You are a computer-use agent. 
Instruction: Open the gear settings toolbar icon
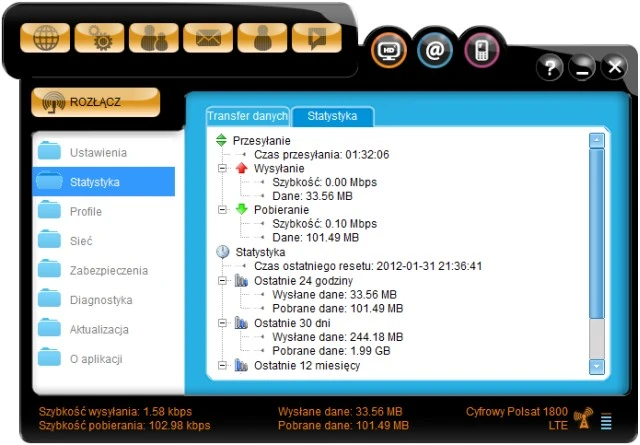[x=99, y=38]
